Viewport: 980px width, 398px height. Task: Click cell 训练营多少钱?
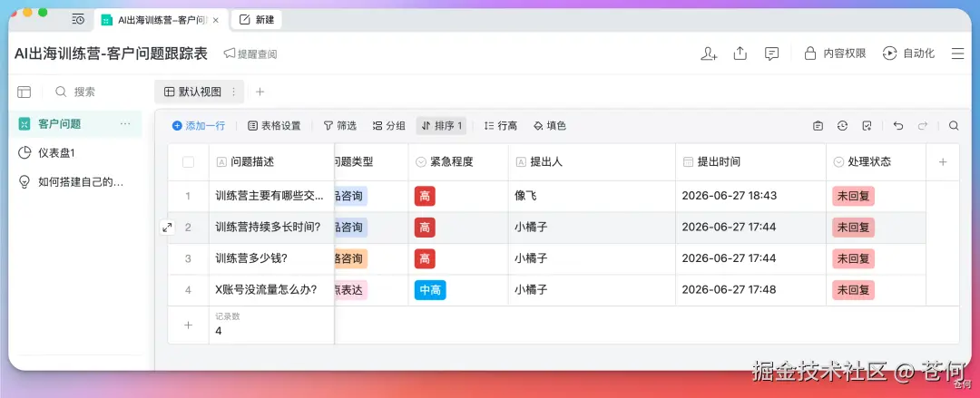272,258
